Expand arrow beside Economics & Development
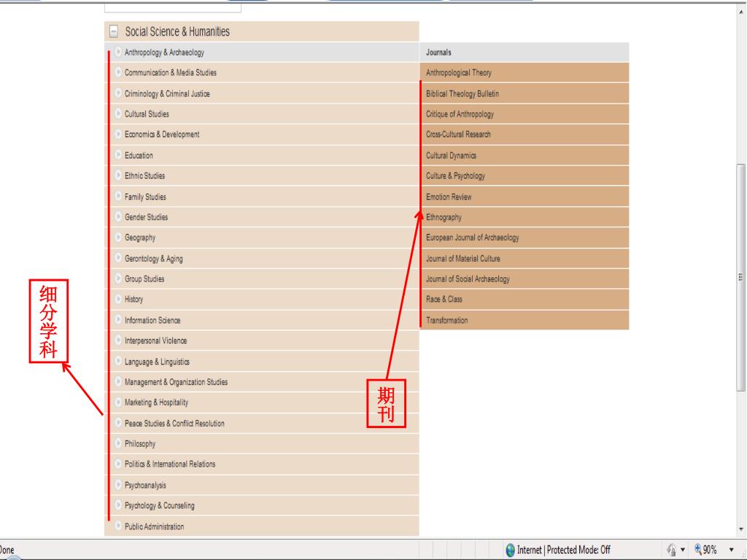747x560 pixels. (118, 134)
